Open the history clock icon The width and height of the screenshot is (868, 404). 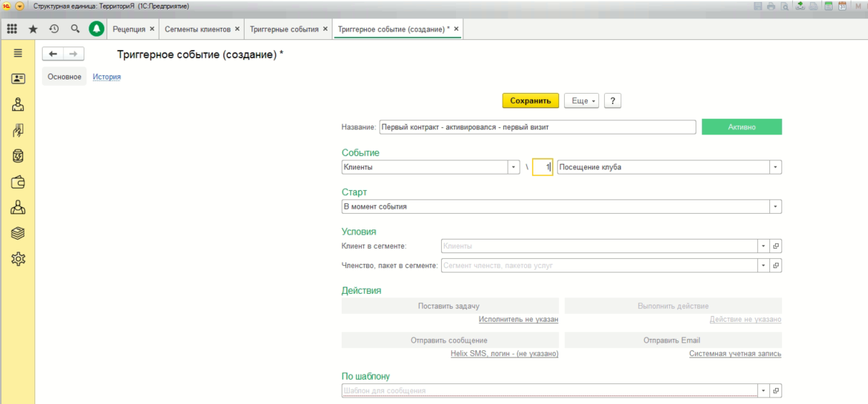54,29
